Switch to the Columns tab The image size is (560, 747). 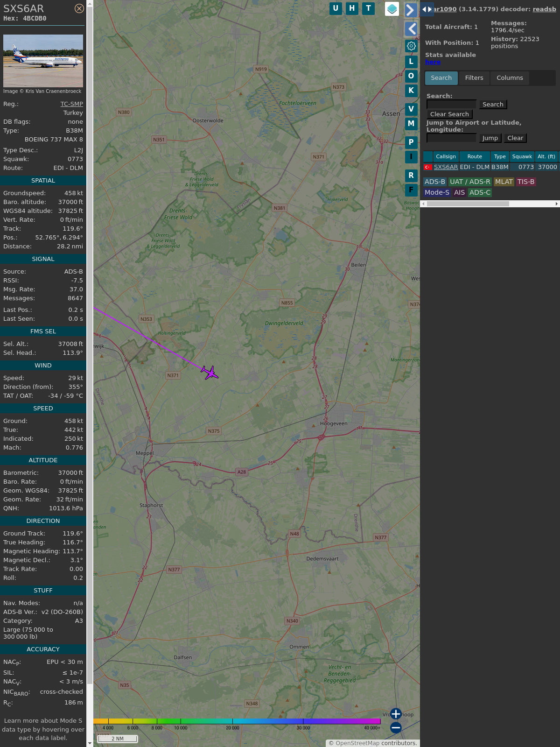(x=510, y=78)
